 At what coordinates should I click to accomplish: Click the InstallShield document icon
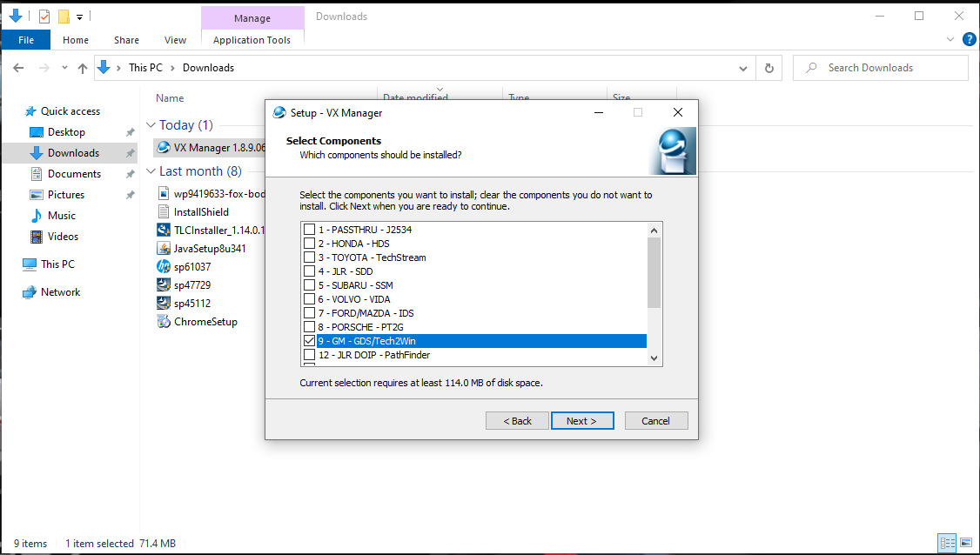[163, 212]
